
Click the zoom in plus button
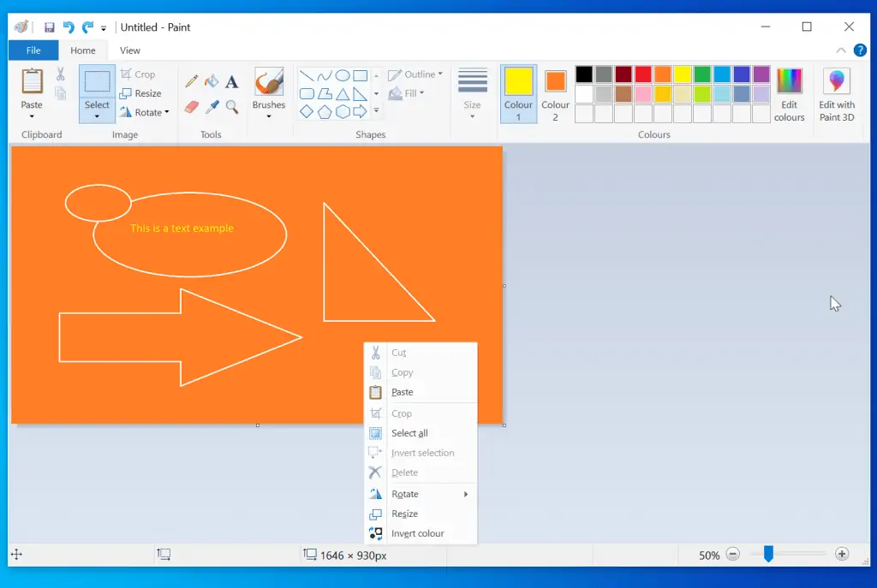pyautogui.click(x=842, y=555)
